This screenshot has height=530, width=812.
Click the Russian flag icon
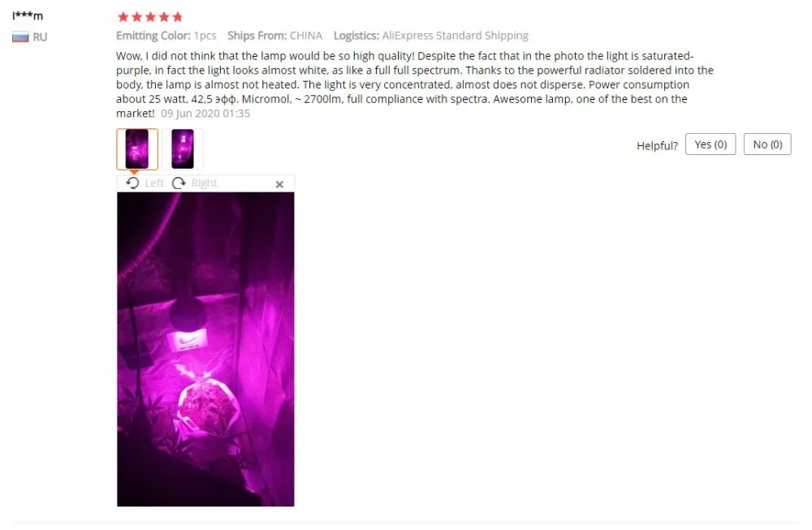click(x=20, y=37)
